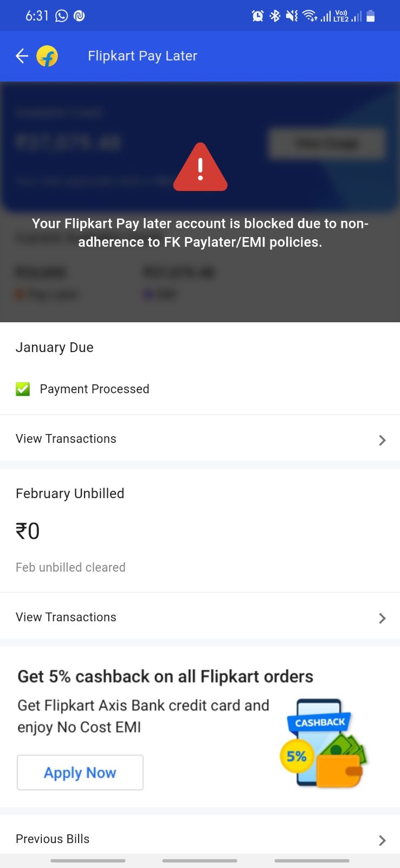The height and width of the screenshot is (868, 400).
Task: Expand January Due View Transactions chevron
Action: 382,440
